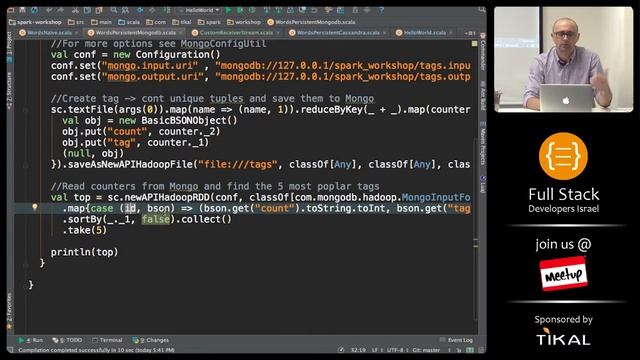Click the compilation completed status message
The width and height of the screenshot is (640, 360).
point(96,350)
